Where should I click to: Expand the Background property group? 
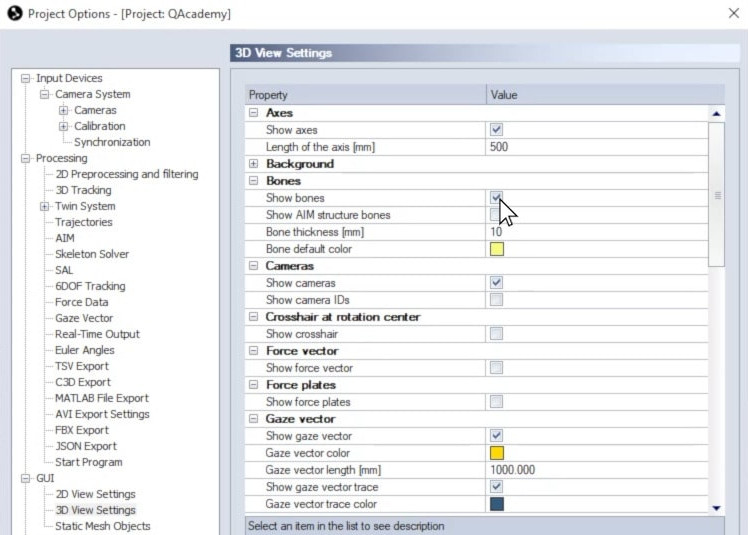click(x=254, y=164)
